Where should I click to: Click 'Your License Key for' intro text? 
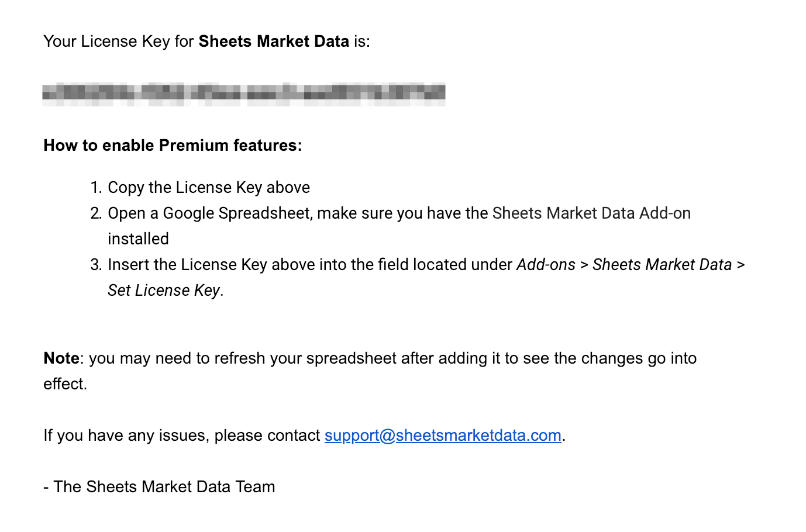click(x=119, y=42)
